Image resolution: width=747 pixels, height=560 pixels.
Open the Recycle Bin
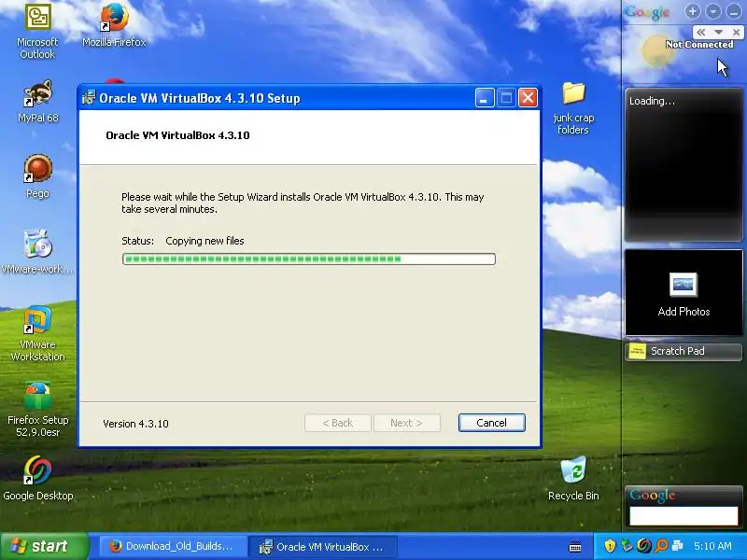573,470
